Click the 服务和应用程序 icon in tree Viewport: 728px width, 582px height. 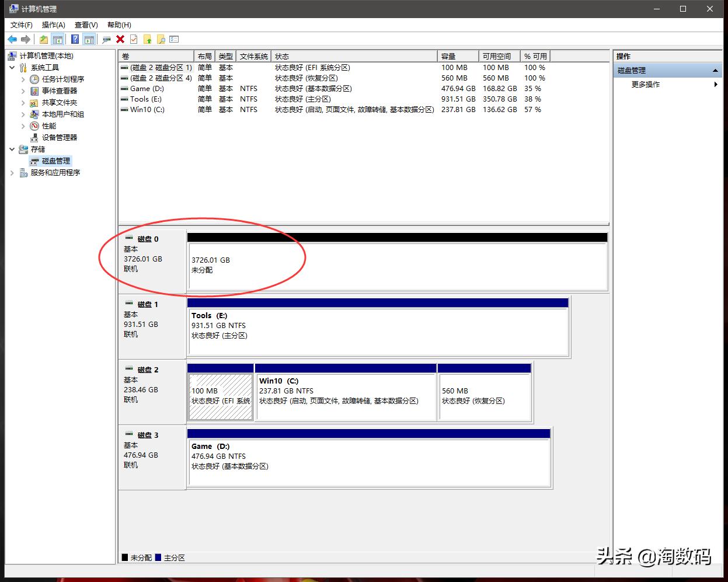[23, 173]
